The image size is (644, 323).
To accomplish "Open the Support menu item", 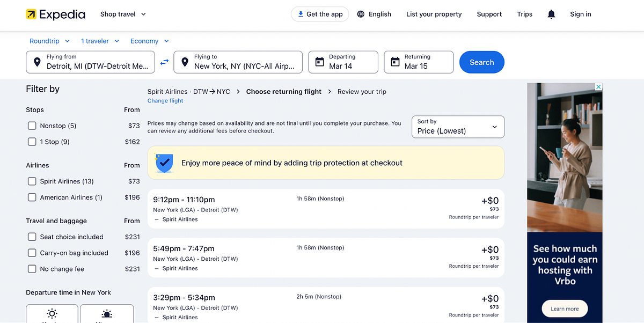I will coord(489,14).
